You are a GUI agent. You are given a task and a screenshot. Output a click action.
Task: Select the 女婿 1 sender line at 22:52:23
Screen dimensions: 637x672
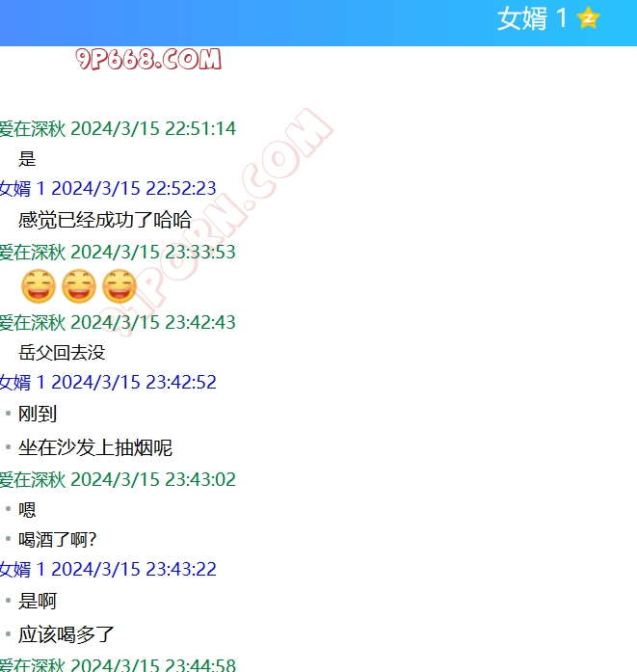pyautogui.click(x=108, y=188)
